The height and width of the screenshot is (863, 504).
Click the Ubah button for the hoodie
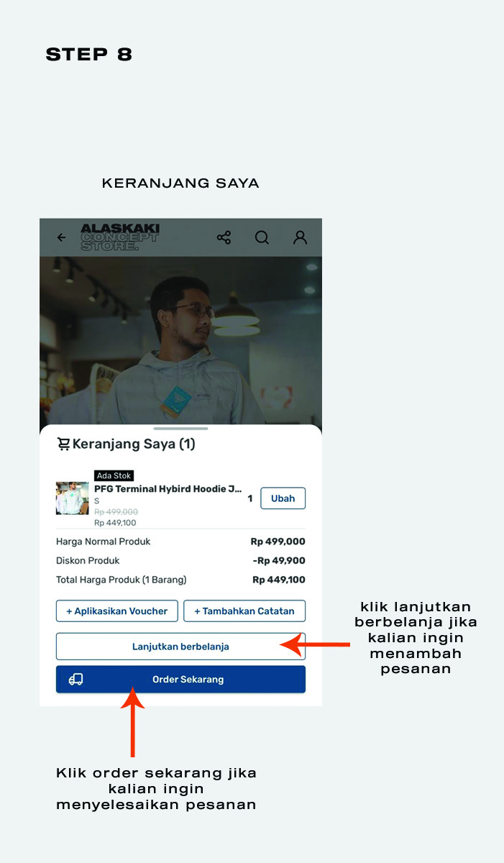click(283, 498)
